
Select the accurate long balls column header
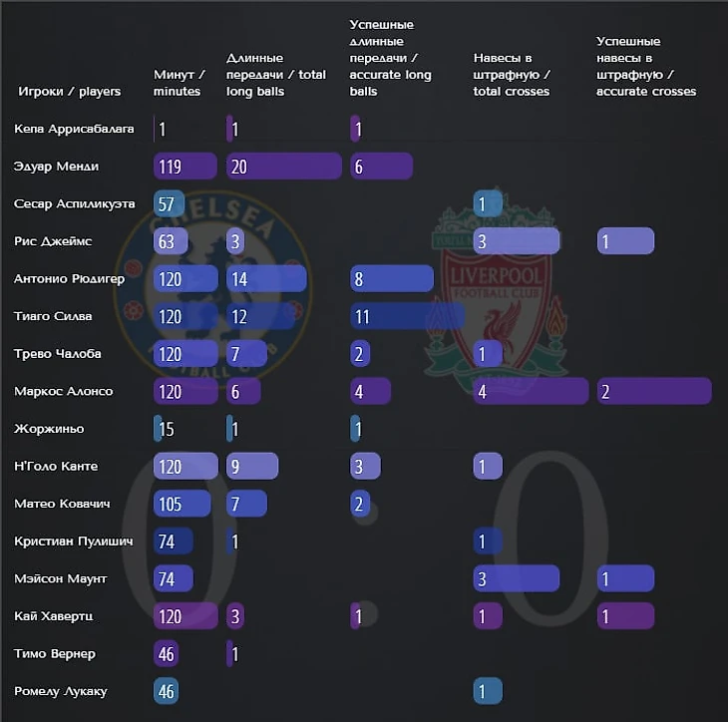[391, 58]
